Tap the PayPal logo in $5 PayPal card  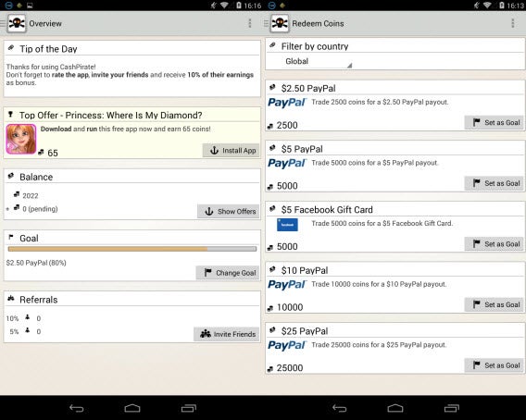[287, 163]
